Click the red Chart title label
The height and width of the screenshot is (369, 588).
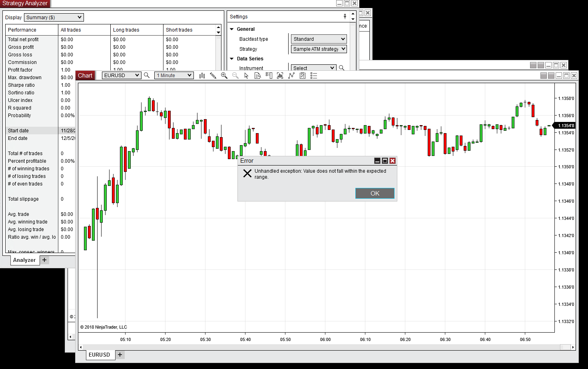(85, 76)
